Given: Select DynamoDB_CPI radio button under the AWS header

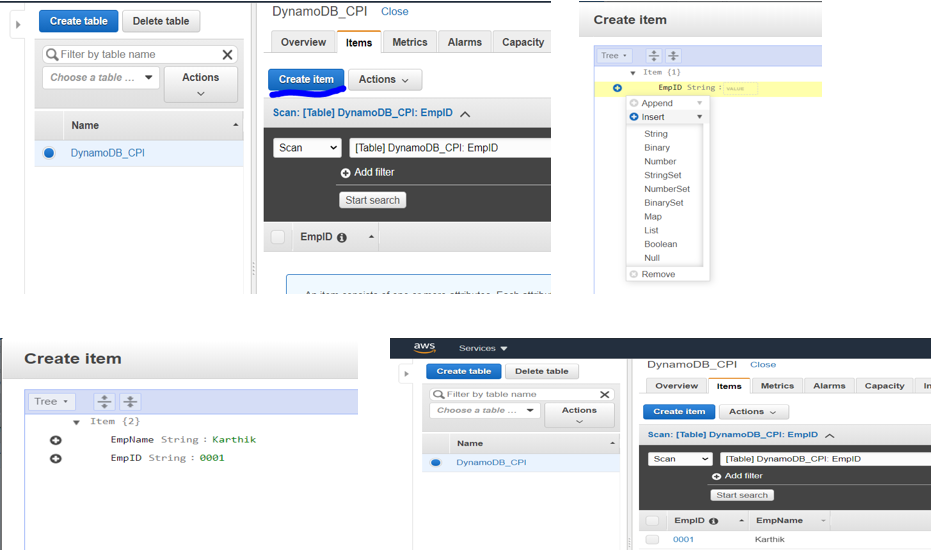Looking at the screenshot, I should click(436, 463).
